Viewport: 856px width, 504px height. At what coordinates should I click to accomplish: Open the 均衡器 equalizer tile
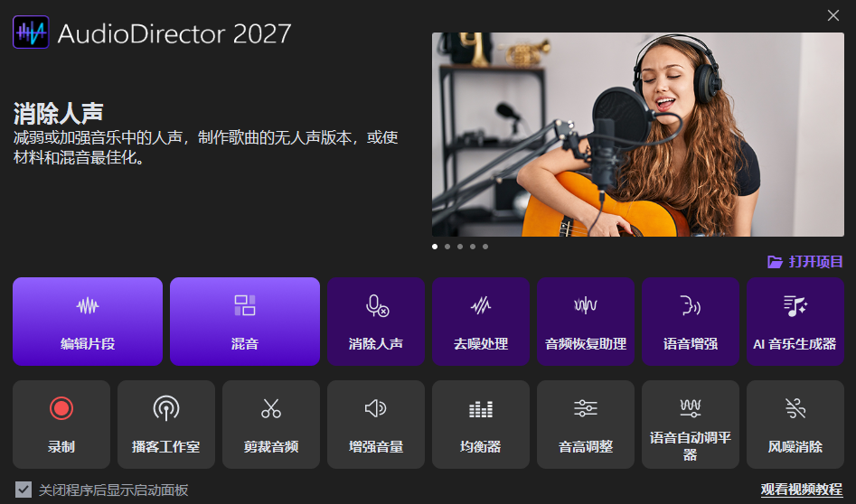point(480,425)
